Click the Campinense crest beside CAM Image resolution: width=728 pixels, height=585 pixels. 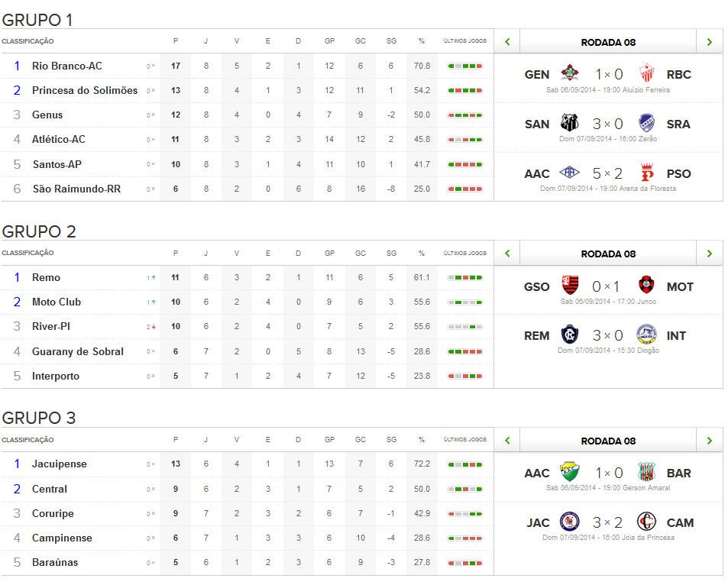(649, 522)
